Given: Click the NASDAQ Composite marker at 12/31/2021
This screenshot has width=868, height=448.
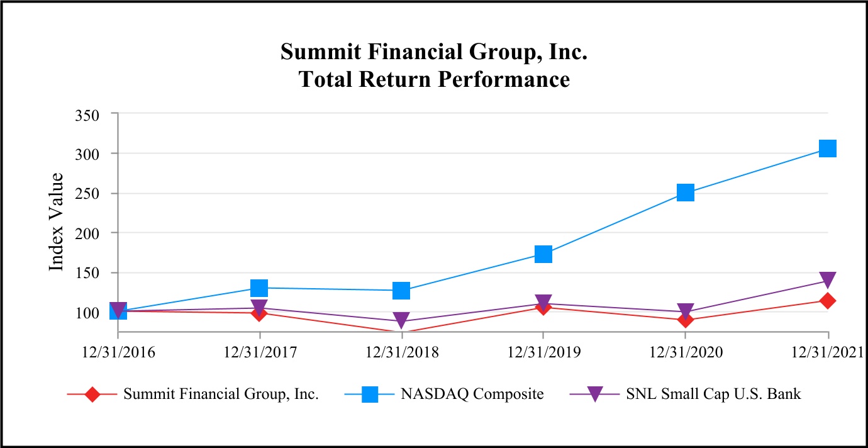Looking at the screenshot, I should pyautogui.click(x=828, y=148).
